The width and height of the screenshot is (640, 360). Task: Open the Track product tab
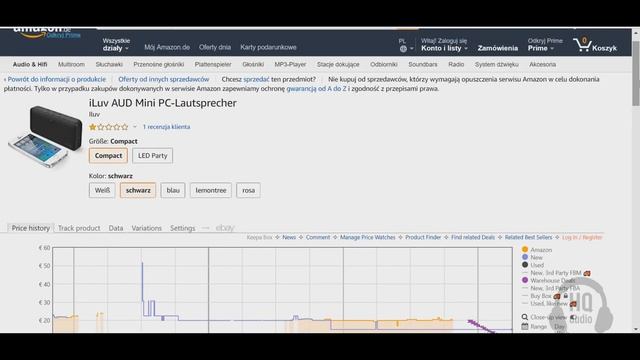pos(79,228)
